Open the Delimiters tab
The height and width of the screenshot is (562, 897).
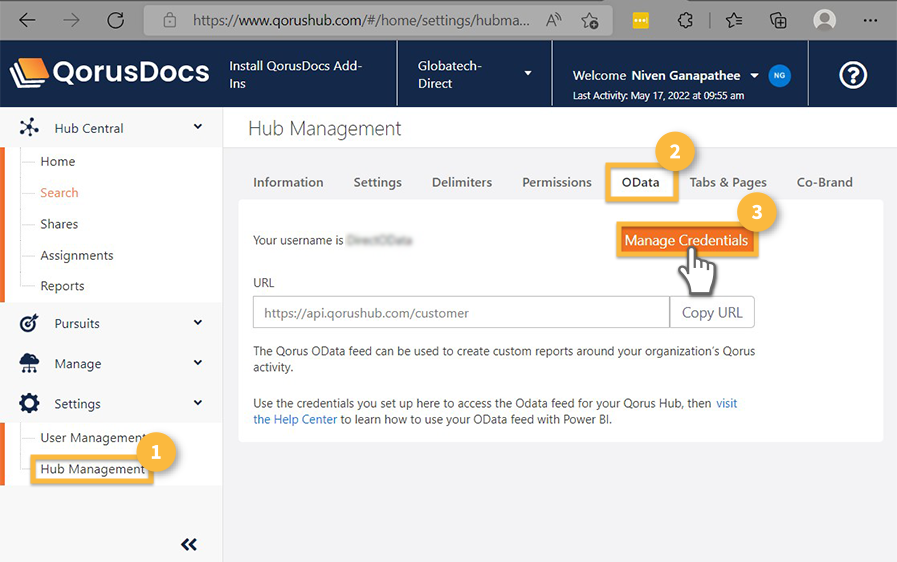(x=462, y=182)
